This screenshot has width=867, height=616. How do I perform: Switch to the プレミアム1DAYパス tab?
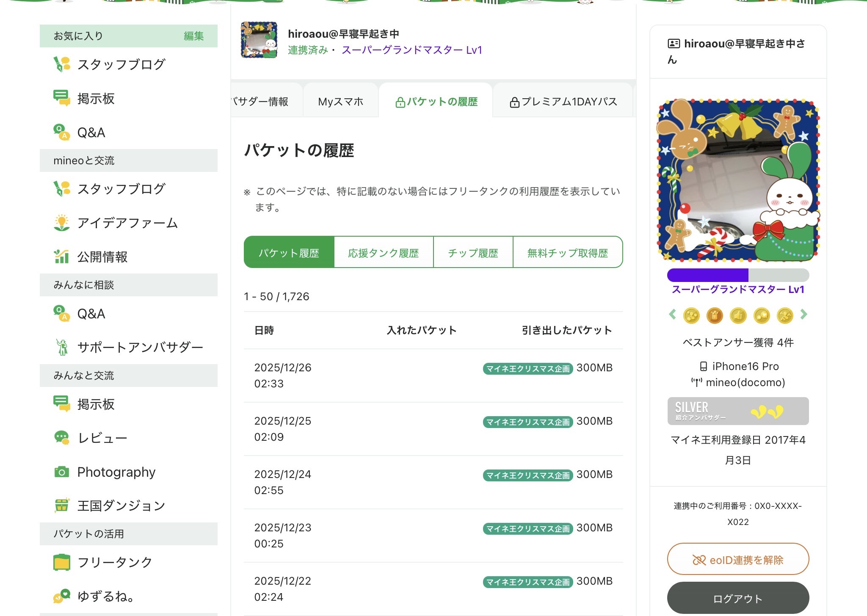tap(563, 102)
